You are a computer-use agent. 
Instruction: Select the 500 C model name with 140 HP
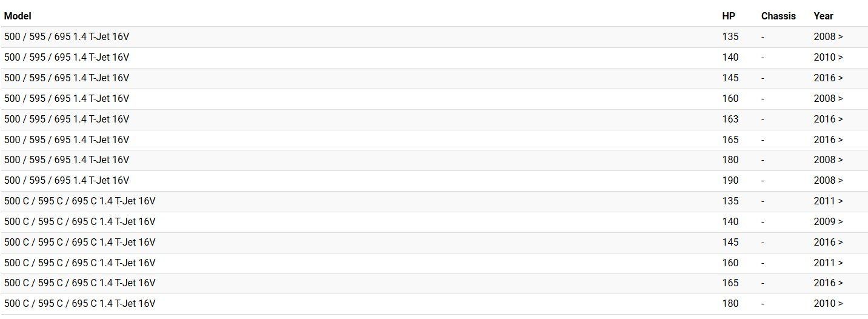click(x=80, y=221)
